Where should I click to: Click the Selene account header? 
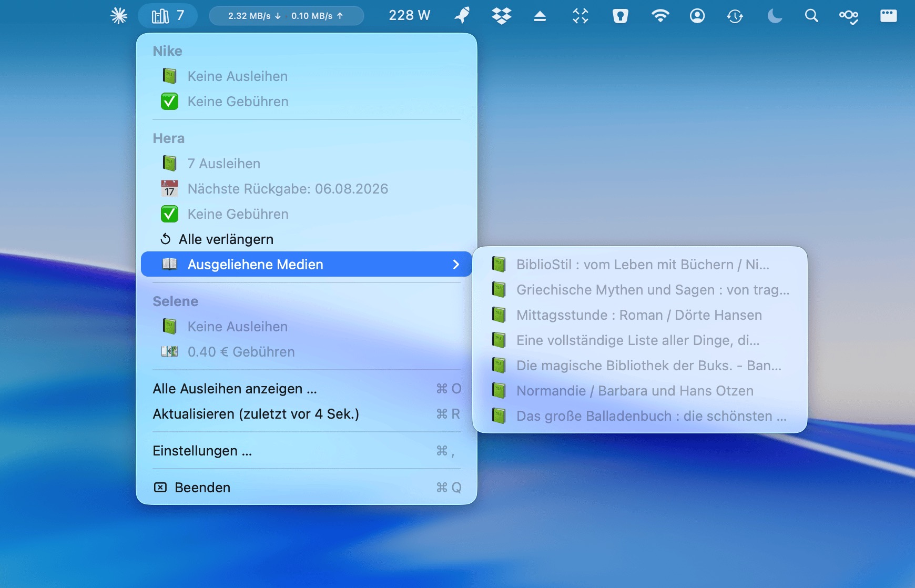(175, 301)
